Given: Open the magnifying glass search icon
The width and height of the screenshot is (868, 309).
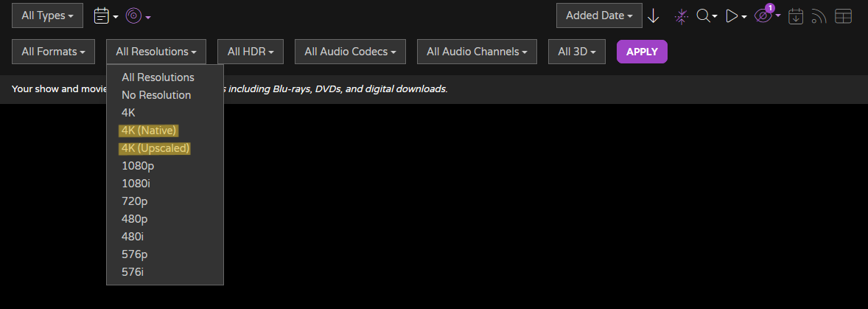Looking at the screenshot, I should [707, 16].
